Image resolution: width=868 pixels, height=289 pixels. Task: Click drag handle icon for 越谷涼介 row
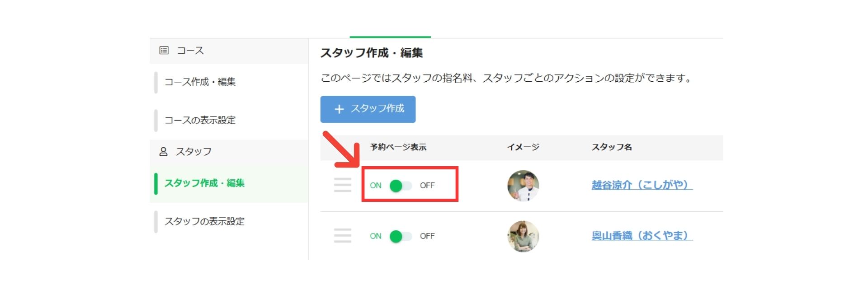342,185
